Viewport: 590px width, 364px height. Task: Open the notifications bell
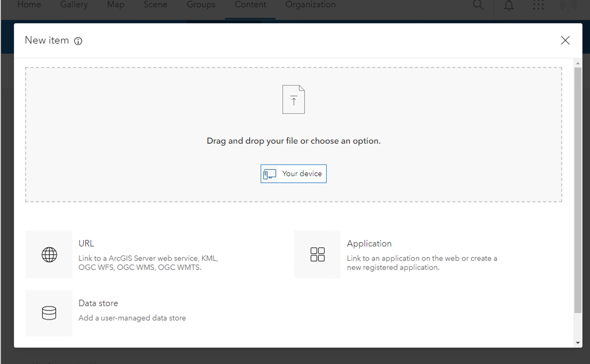509,5
